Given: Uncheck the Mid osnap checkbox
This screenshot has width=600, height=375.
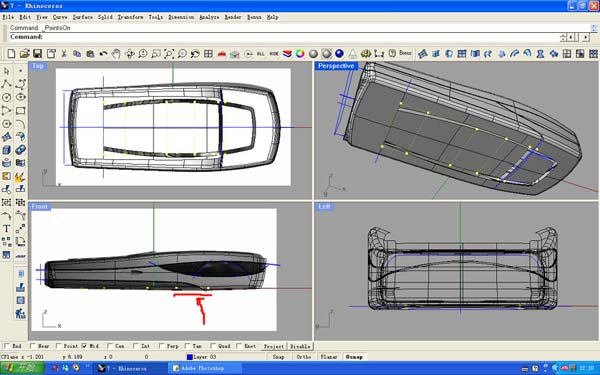Looking at the screenshot, I should (84, 346).
